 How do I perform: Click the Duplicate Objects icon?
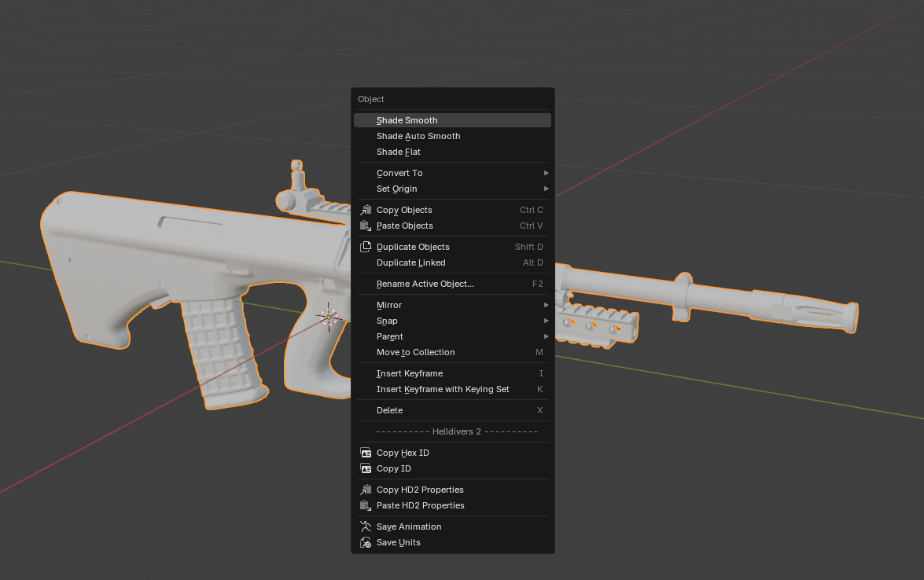tap(365, 247)
